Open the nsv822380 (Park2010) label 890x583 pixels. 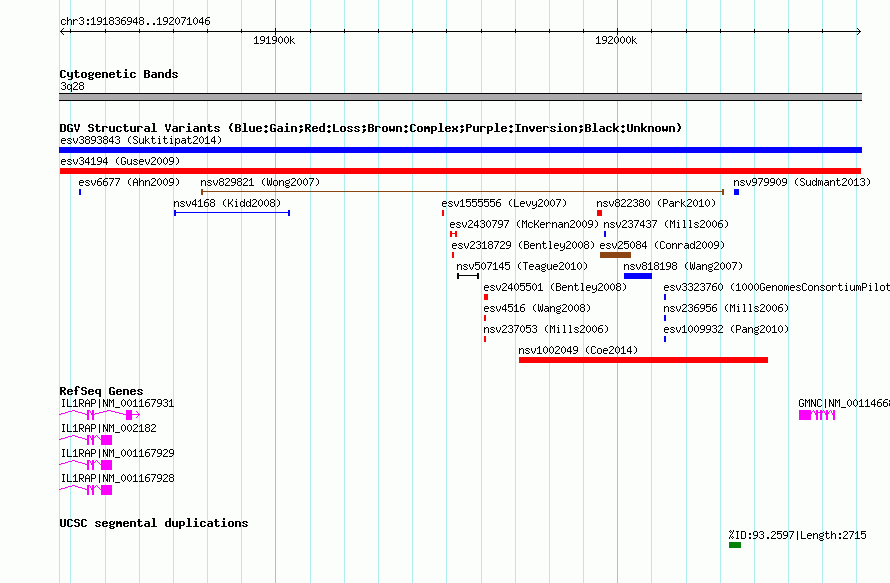click(x=656, y=203)
